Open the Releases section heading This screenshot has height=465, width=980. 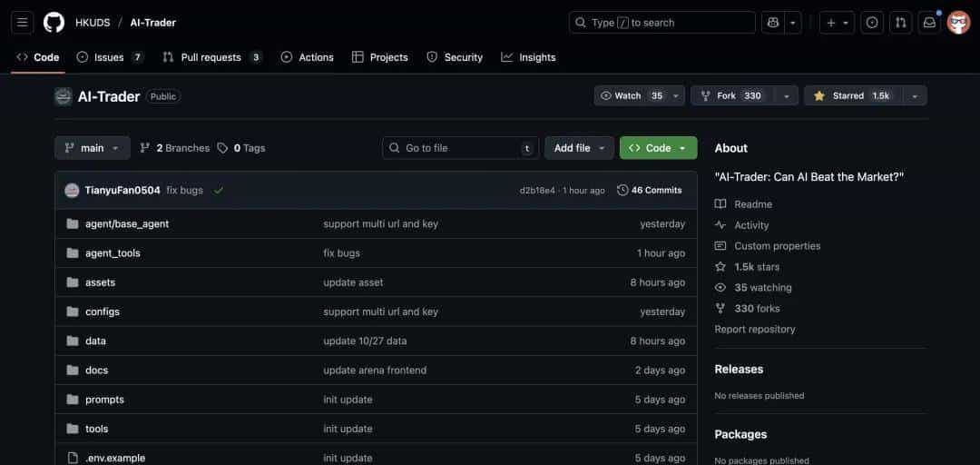pyautogui.click(x=739, y=370)
